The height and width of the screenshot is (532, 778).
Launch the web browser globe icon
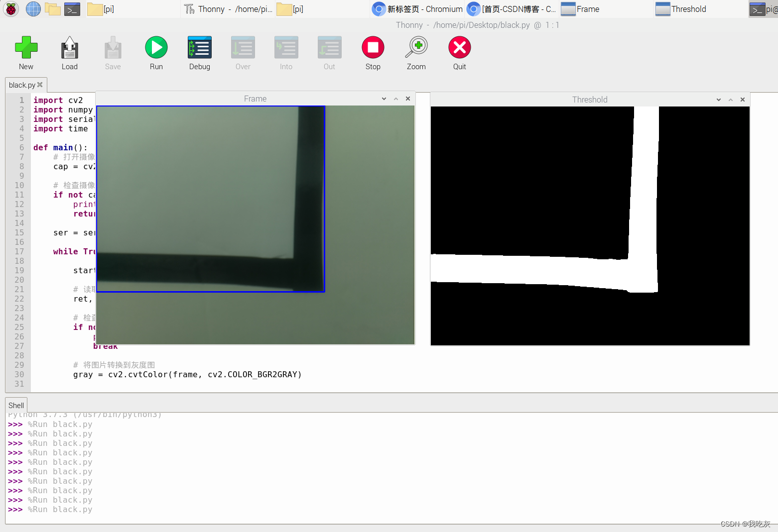coord(33,9)
